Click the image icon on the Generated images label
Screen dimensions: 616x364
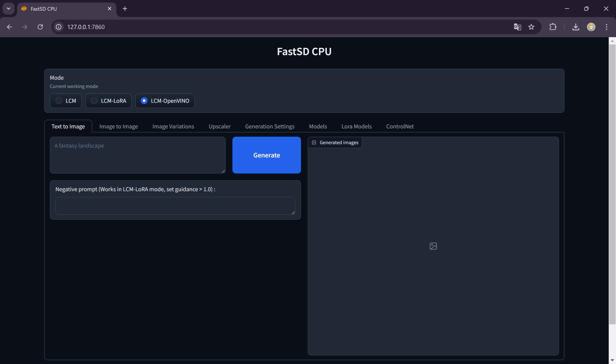click(x=314, y=142)
